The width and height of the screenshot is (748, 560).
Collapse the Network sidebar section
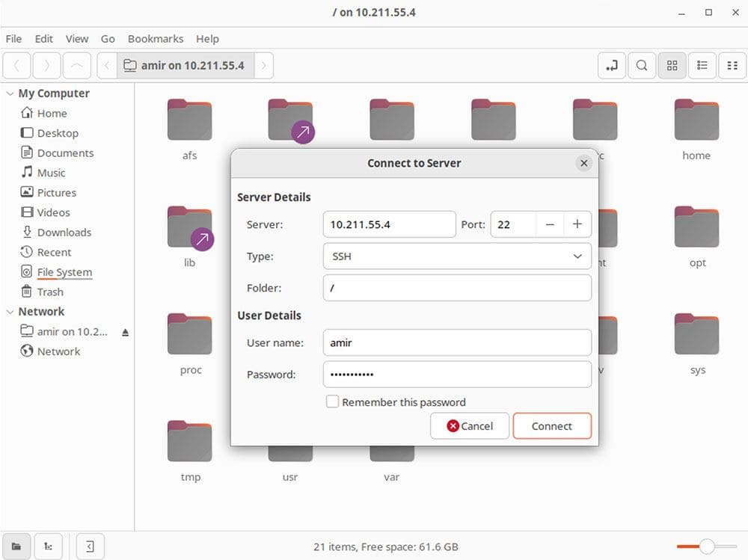10,312
